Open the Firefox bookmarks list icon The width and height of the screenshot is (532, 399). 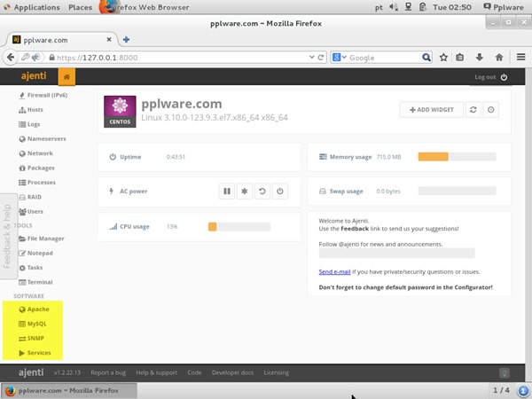coord(459,58)
